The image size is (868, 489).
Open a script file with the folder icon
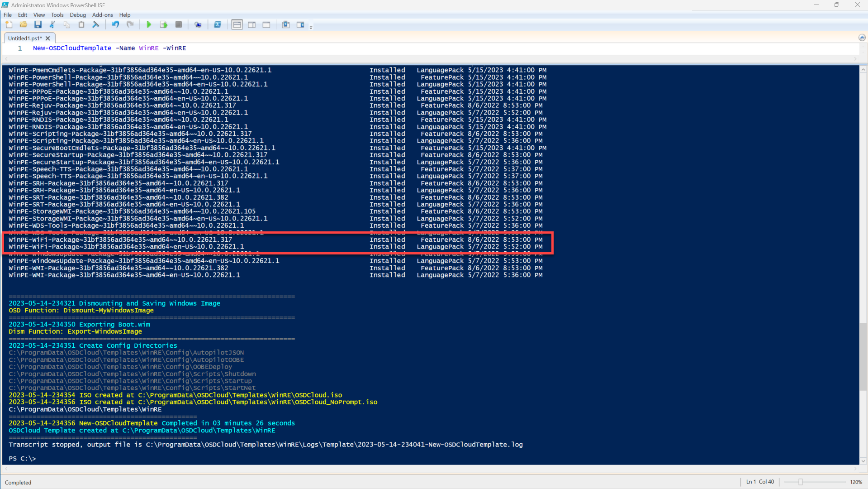pos(23,25)
